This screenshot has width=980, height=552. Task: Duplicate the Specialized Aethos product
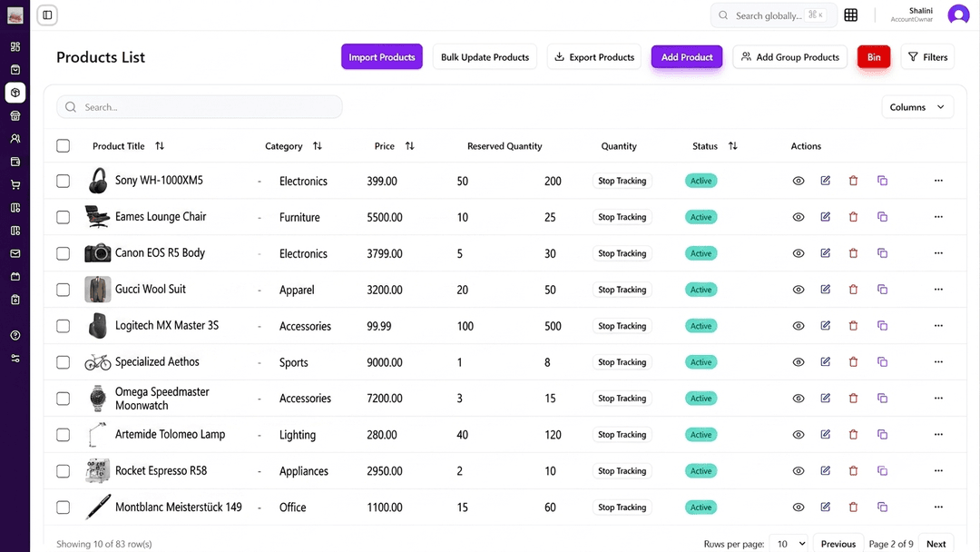883,362
